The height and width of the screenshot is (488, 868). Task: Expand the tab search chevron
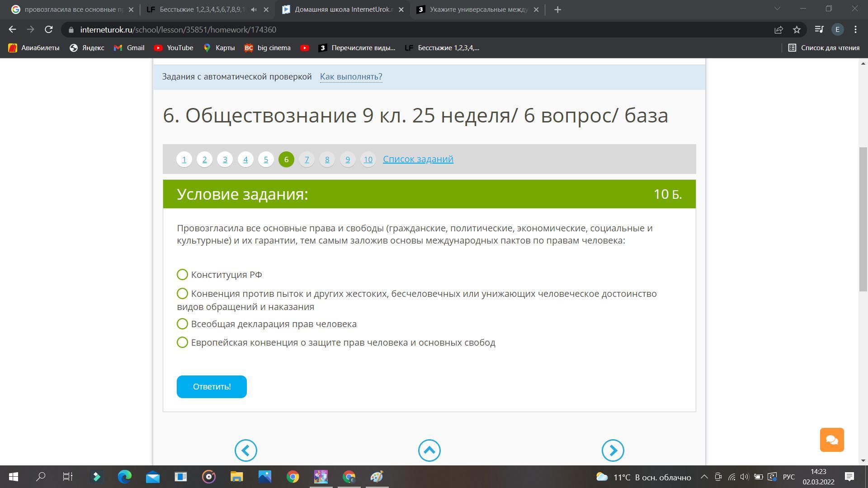point(777,9)
